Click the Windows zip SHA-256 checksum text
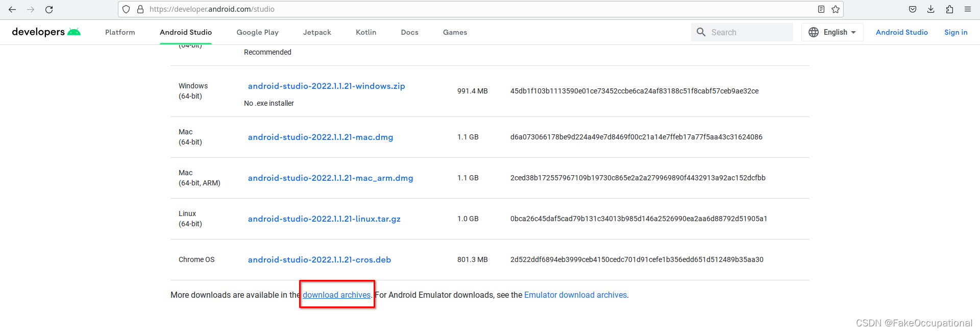 634,91
